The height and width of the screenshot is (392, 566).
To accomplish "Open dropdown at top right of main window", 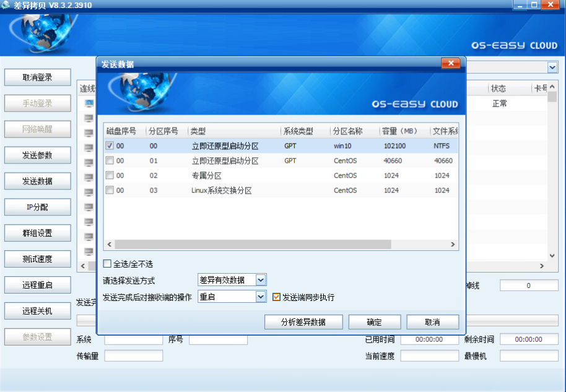I will 552,67.
